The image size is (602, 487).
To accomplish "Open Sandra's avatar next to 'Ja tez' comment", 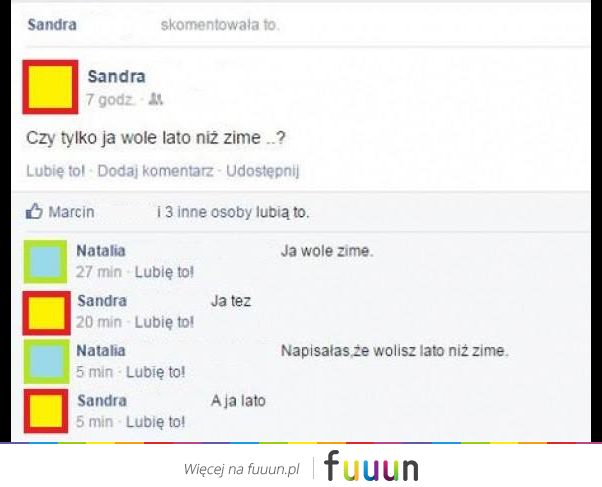I will [46, 313].
